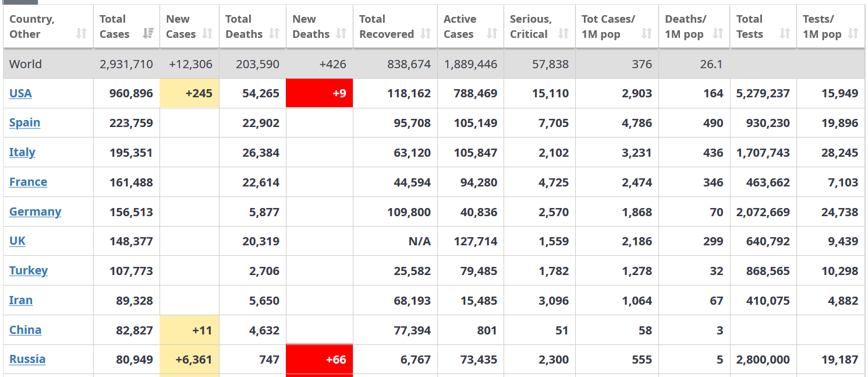Select World row label
The height and width of the screenshot is (377, 868).
pos(26,64)
